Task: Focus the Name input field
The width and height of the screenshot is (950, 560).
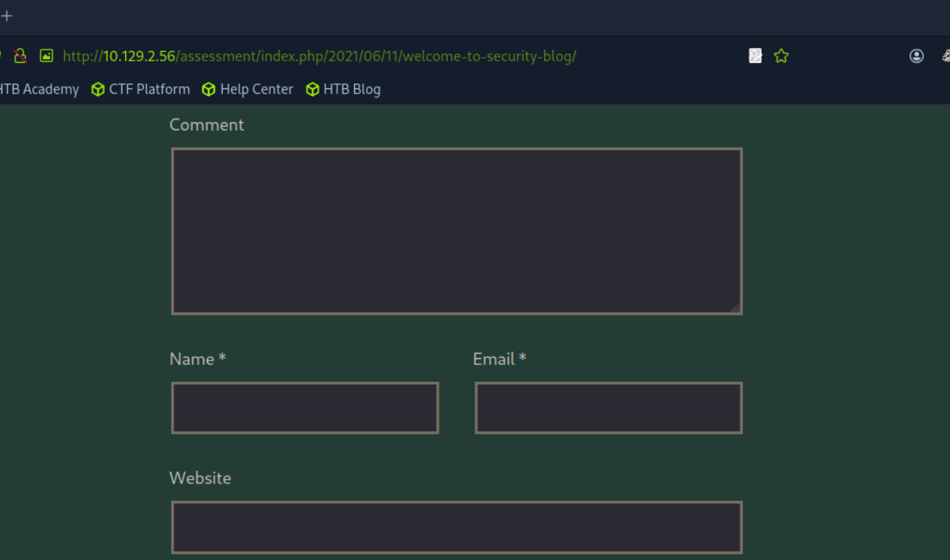Action: [304, 408]
